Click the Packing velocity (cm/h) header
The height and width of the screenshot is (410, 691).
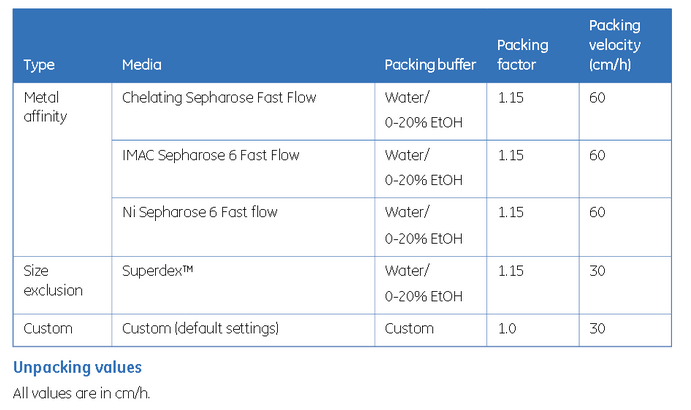615,45
